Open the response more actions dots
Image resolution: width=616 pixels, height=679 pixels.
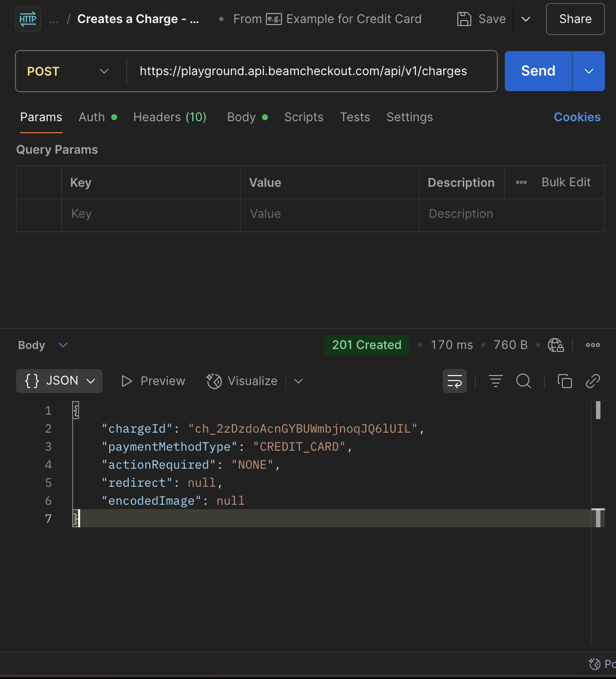(593, 345)
